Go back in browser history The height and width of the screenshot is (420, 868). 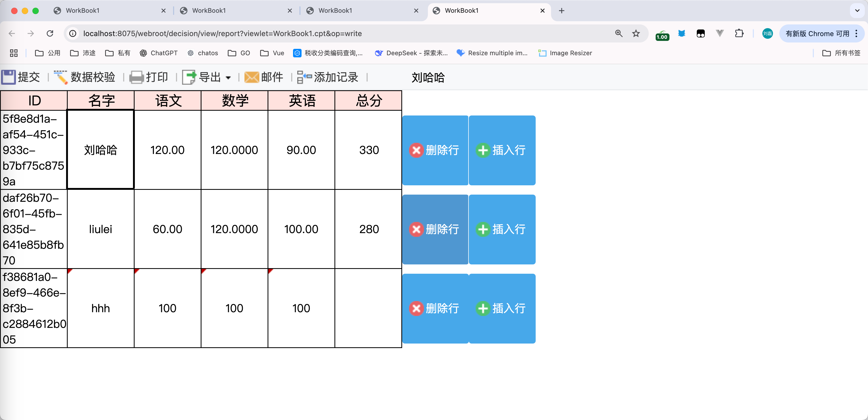tap(12, 33)
